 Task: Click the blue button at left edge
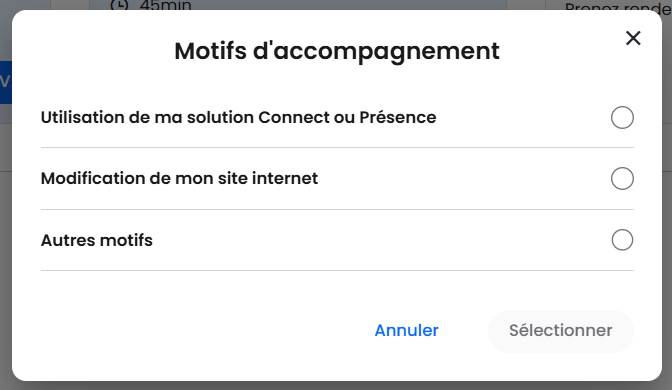6,82
